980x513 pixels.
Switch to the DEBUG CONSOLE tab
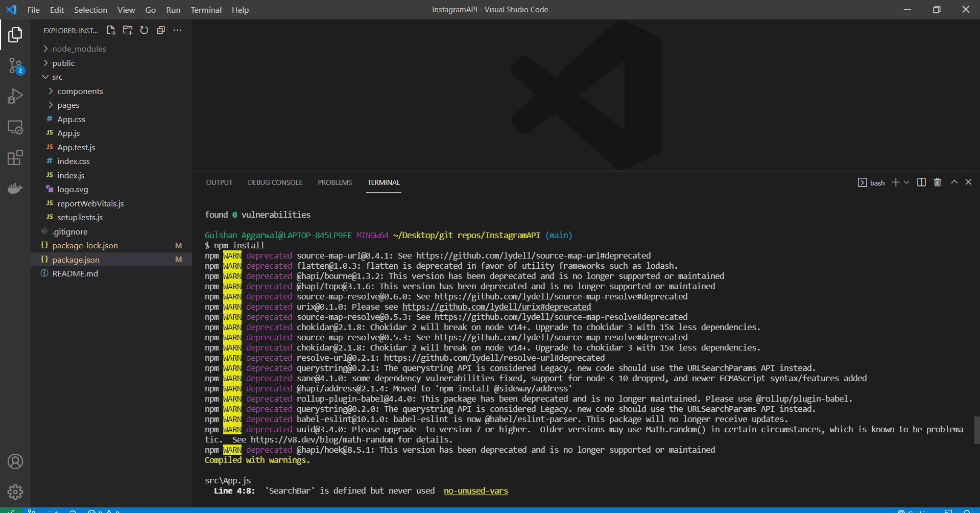(275, 182)
